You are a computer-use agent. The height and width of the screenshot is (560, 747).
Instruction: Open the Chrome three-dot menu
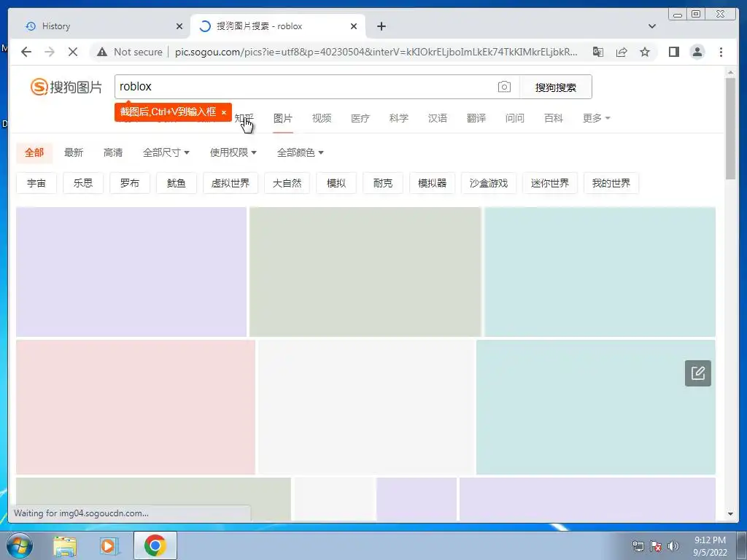[x=721, y=52]
